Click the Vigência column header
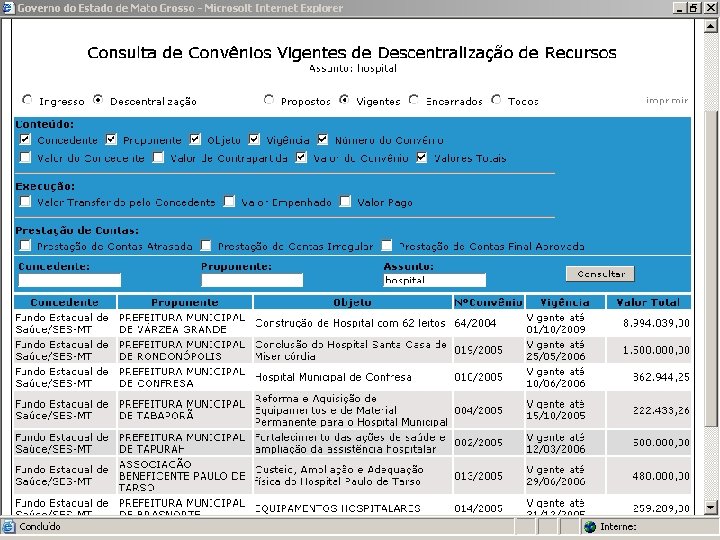Screen dimensions: 720x540 (x=565, y=302)
